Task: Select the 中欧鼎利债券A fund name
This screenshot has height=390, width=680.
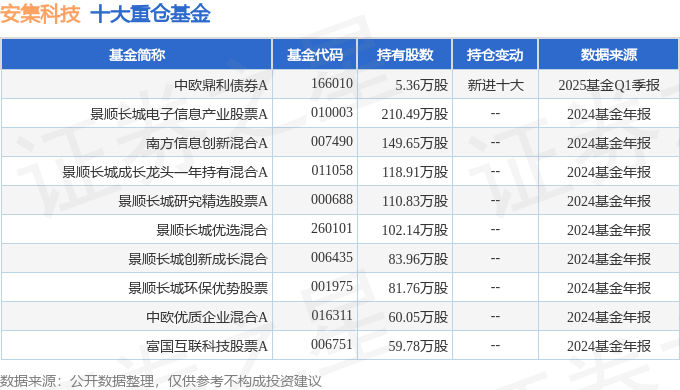Action: pos(221,85)
